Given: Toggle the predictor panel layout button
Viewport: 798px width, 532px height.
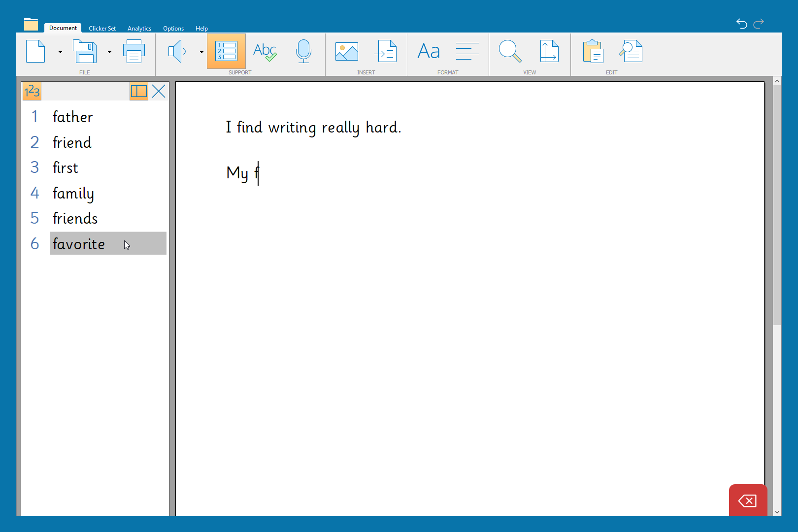Looking at the screenshot, I should [138, 91].
